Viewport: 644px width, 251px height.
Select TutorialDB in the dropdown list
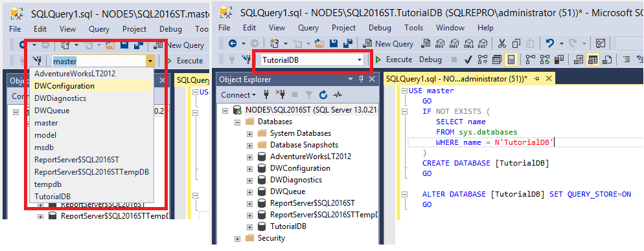point(92,197)
